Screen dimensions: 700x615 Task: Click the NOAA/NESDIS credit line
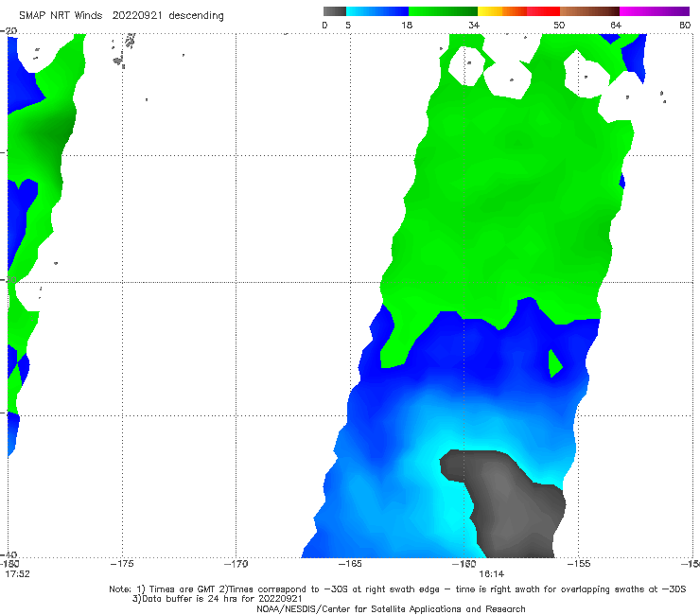point(391,608)
